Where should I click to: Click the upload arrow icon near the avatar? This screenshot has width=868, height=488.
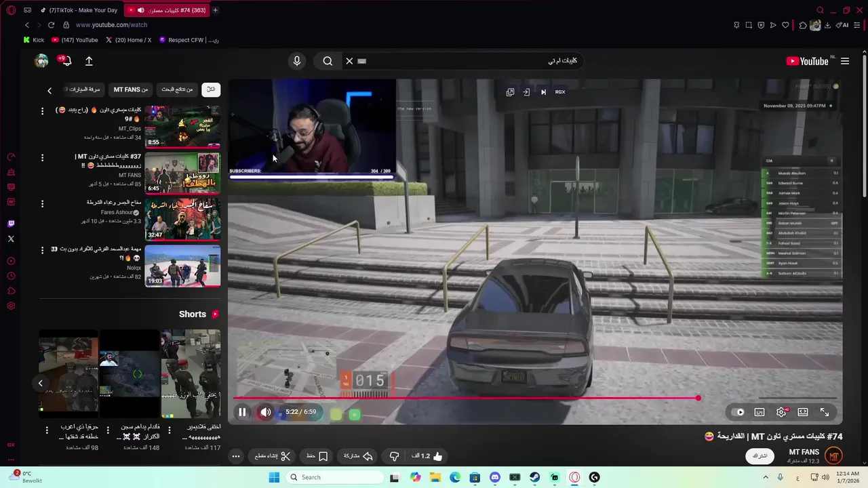coord(89,61)
